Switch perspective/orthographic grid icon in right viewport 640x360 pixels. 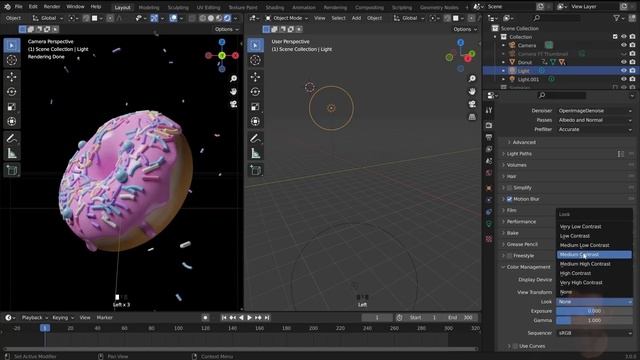pyautogui.click(x=472, y=117)
